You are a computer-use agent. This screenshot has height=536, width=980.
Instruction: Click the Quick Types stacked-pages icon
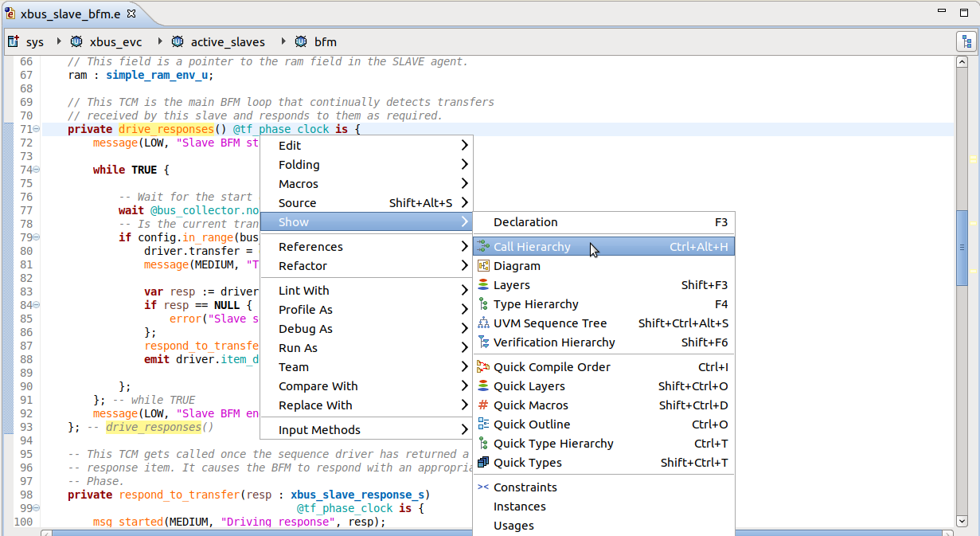pos(483,463)
